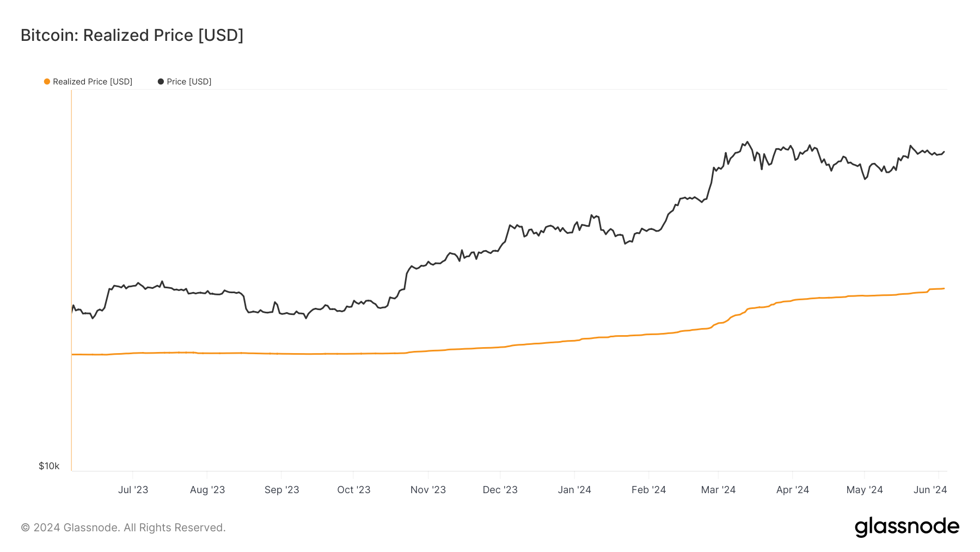Click the Glassnode copyright notice text
Image resolution: width=980 pixels, height=552 pixels.
tap(123, 527)
